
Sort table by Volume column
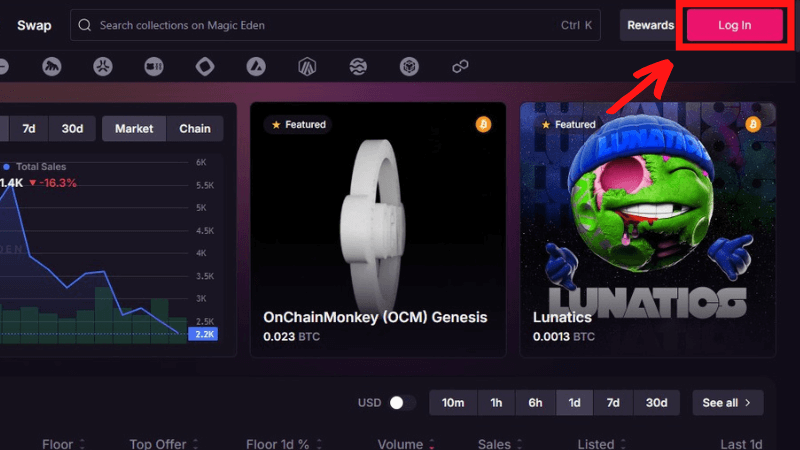coord(406,444)
